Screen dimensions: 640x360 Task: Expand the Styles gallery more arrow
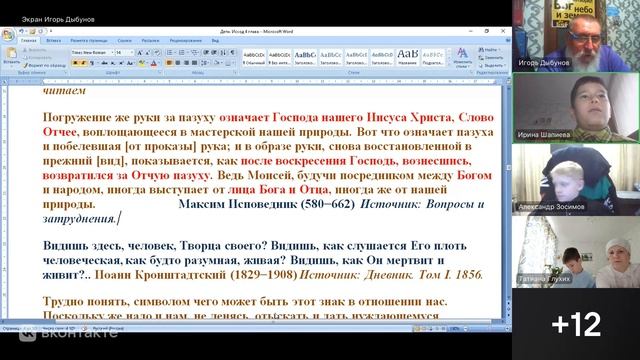[449, 64]
